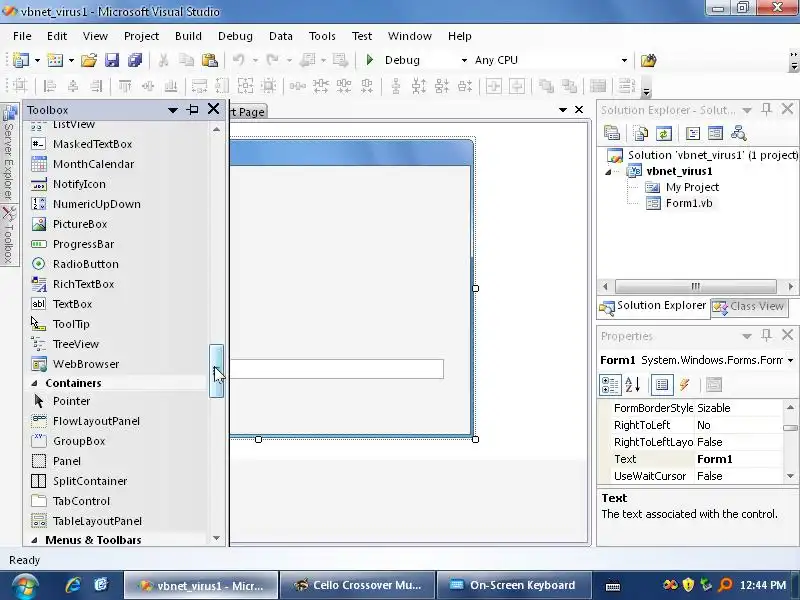The height and width of the screenshot is (600, 800).
Task: Open the active files dropdown in document area
Action: 563,110
